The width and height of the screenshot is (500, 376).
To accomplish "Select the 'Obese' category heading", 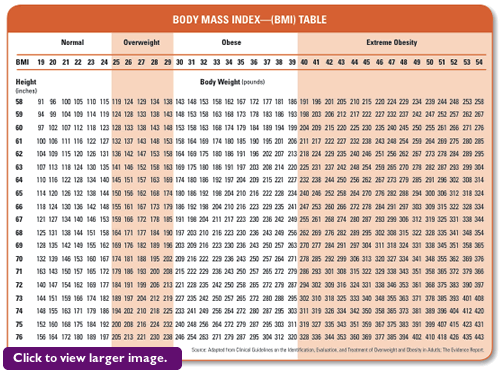I will [231, 42].
